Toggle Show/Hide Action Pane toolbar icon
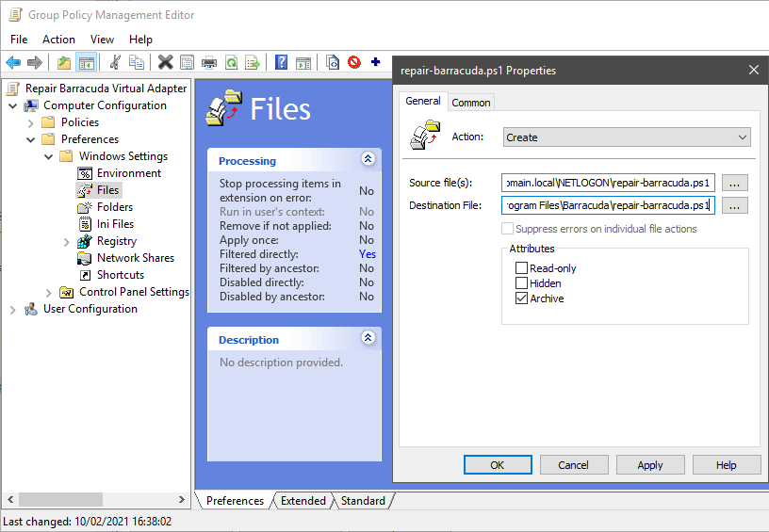The image size is (769, 532). click(303, 63)
